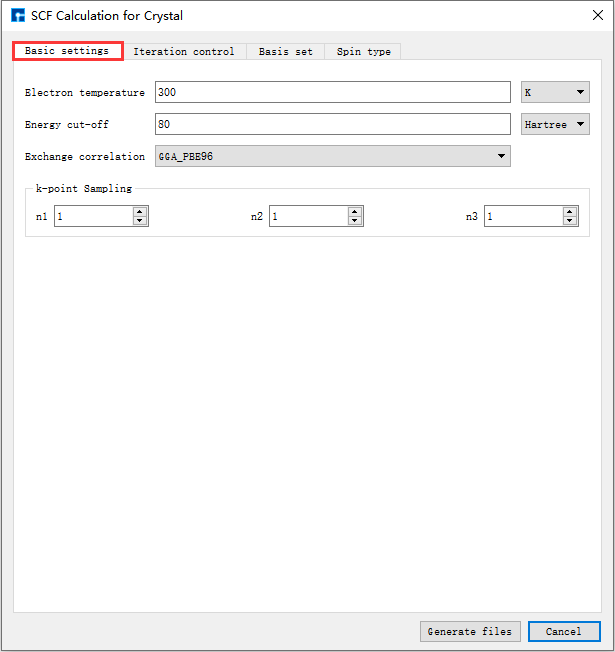The height and width of the screenshot is (652, 615).
Task: Click the Energy cut-off input field
Action: point(333,124)
